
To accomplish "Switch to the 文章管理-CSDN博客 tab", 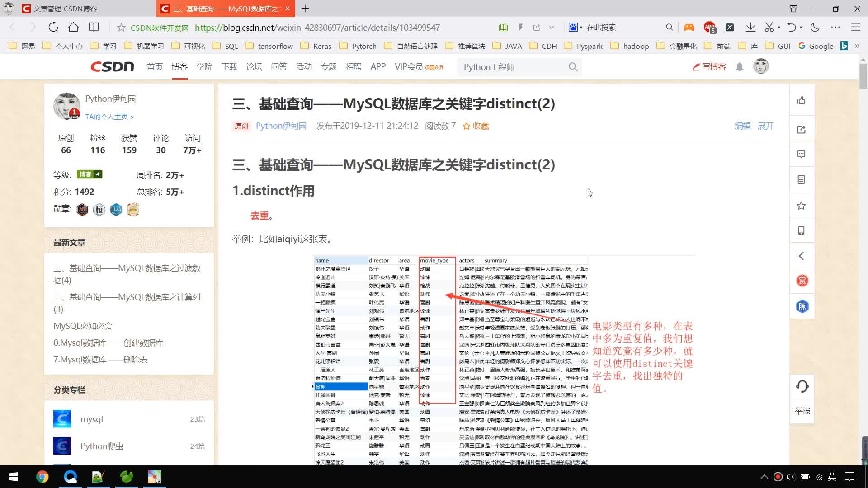I will (66, 9).
